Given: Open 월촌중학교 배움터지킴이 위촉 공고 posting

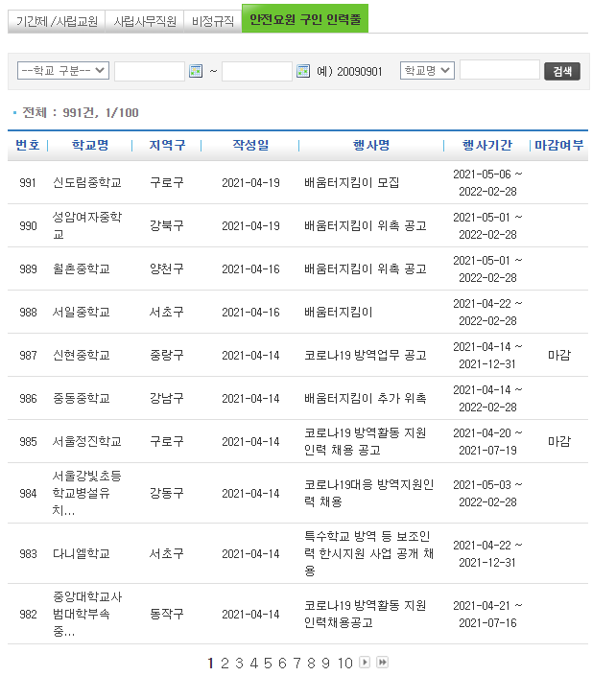Looking at the screenshot, I should pos(366,269).
